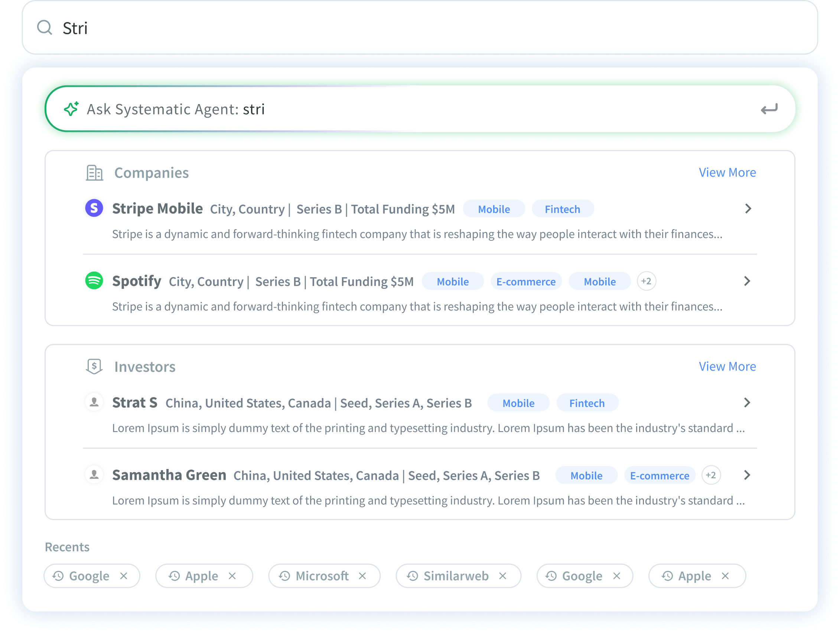Open the Strat S investor name

click(x=134, y=402)
